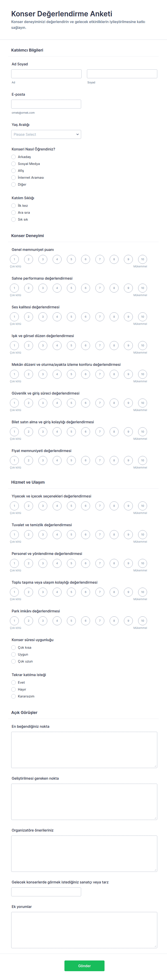
Task: Click the Soyad last name field
Action: coord(122,74)
